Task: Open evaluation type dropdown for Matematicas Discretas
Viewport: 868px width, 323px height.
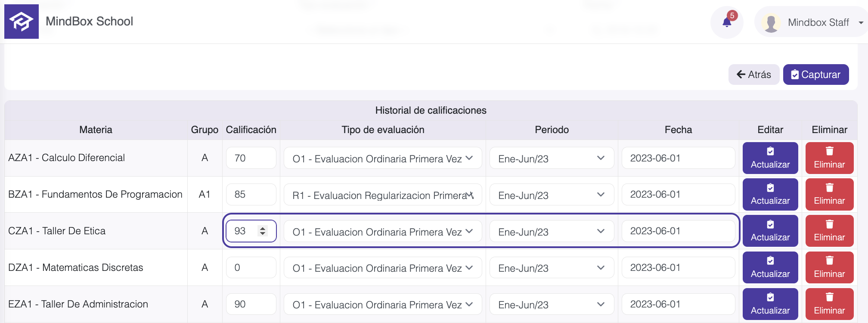Action: [x=382, y=268]
